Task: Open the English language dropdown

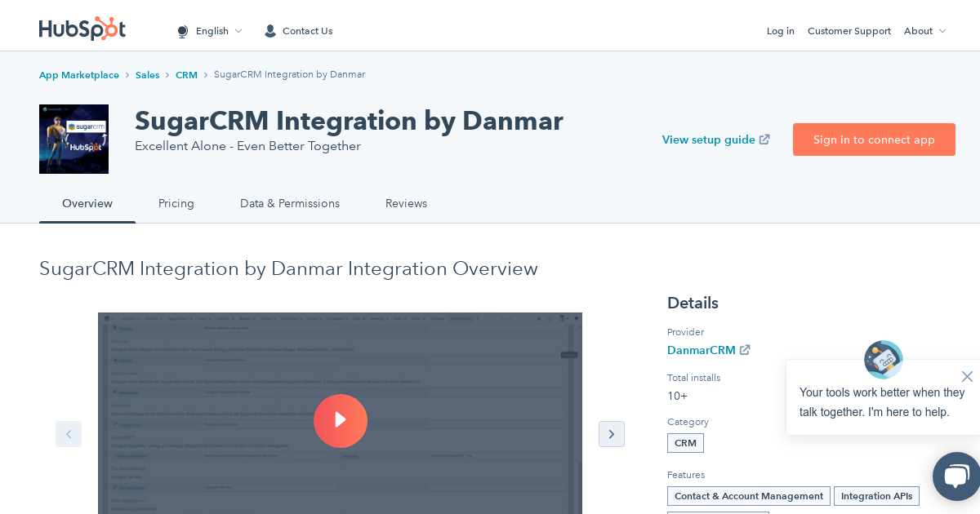Action: coord(218,31)
